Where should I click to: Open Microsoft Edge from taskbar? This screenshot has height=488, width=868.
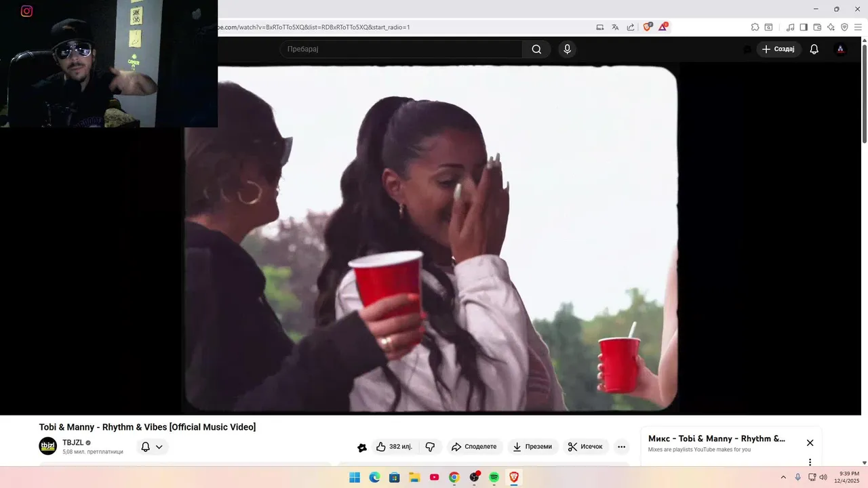click(x=374, y=477)
